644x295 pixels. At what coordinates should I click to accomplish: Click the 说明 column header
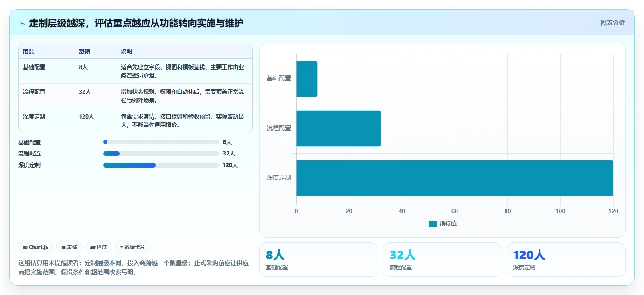click(126, 51)
